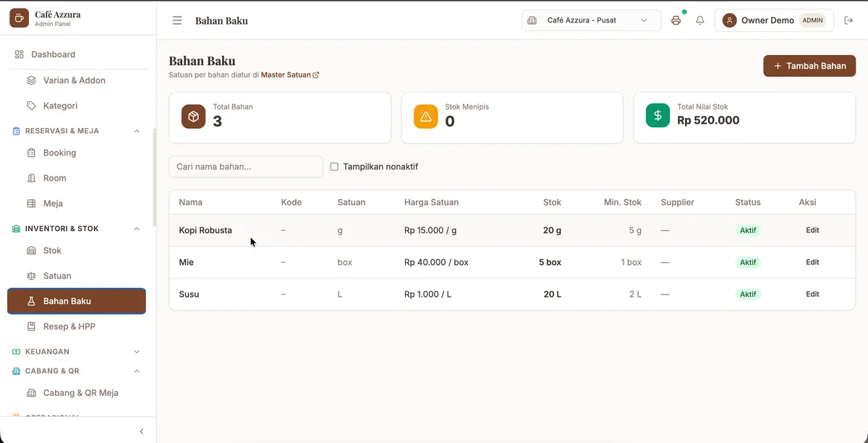The height and width of the screenshot is (443, 868).
Task: Collapse the Reservasi & Meja section
Action: pyautogui.click(x=137, y=131)
